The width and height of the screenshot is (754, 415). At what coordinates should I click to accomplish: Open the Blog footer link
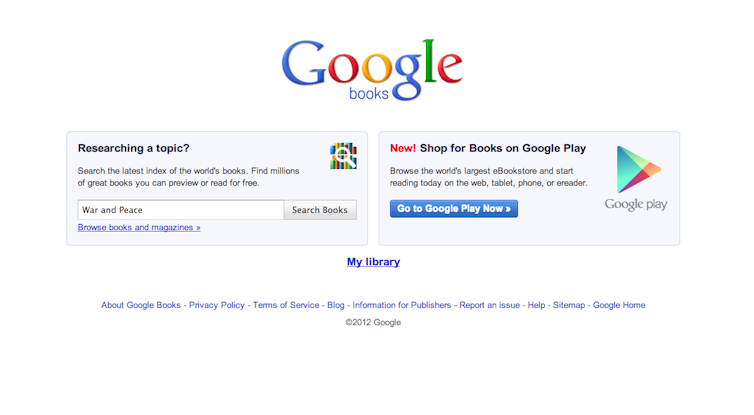336,305
